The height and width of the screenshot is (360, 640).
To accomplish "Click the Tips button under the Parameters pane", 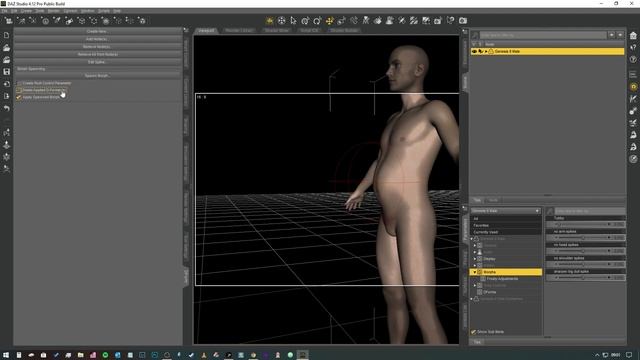I will tap(477, 342).
